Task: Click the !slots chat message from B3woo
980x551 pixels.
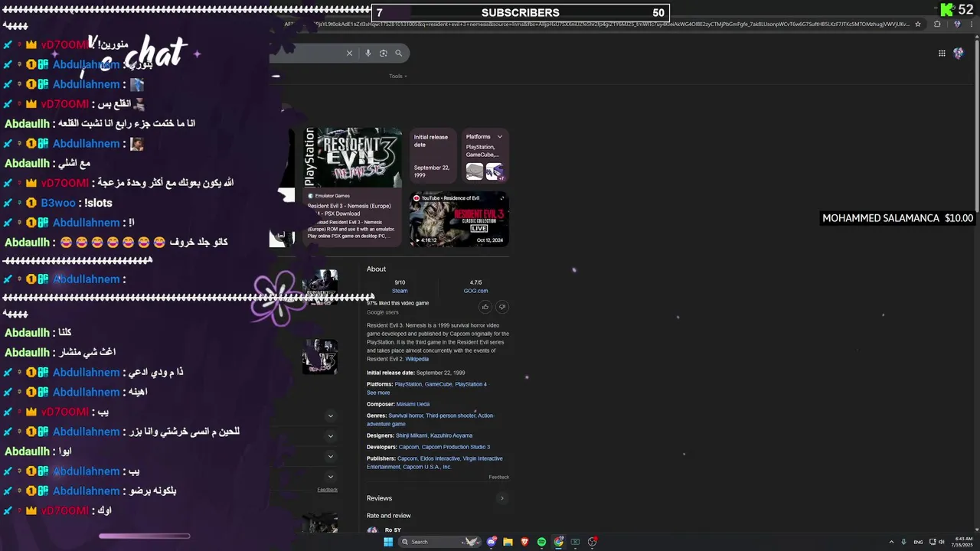Action: [x=98, y=203]
